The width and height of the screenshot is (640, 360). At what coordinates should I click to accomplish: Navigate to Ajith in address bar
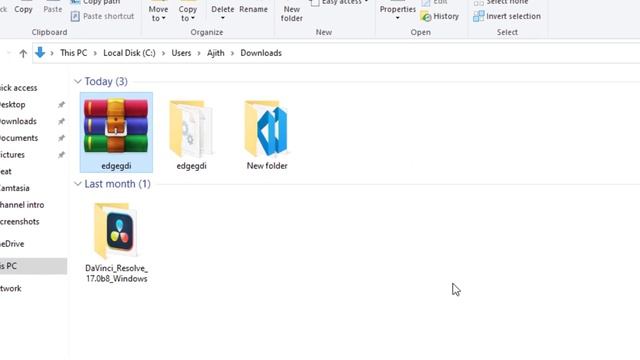click(216, 53)
